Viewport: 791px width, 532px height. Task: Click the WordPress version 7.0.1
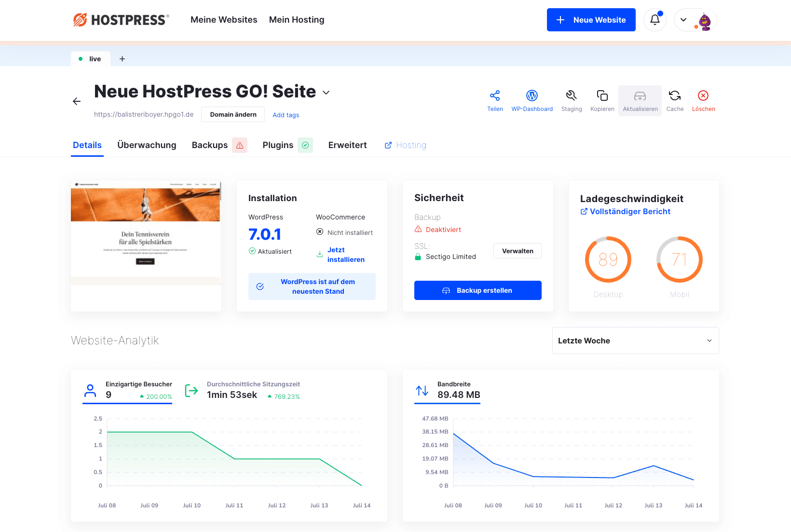265,234
